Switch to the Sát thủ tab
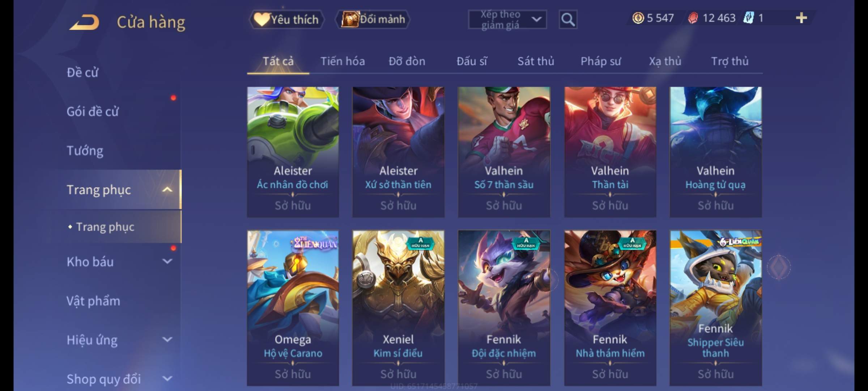This screenshot has height=391, width=868. pyautogui.click(x=536, y=61)
